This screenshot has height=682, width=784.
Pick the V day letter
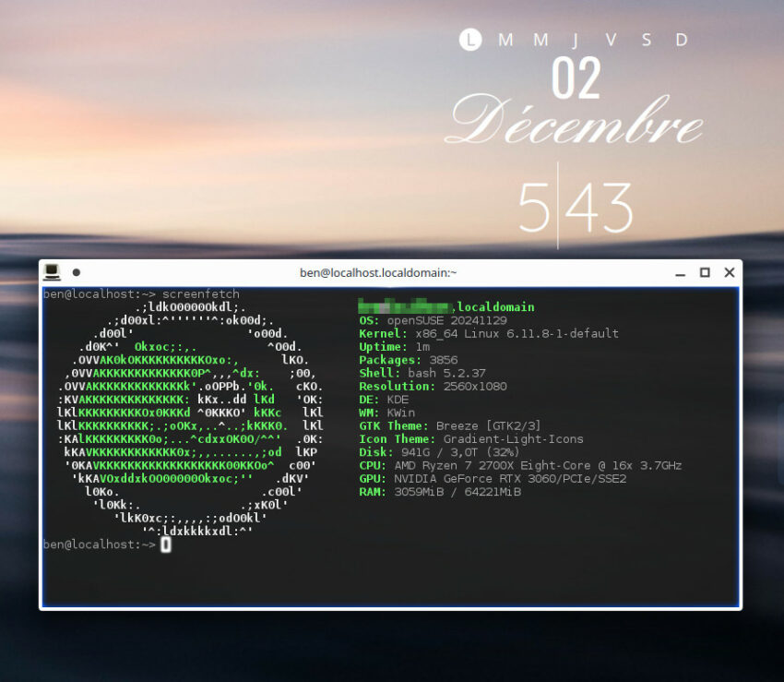[x=611, y=39]
